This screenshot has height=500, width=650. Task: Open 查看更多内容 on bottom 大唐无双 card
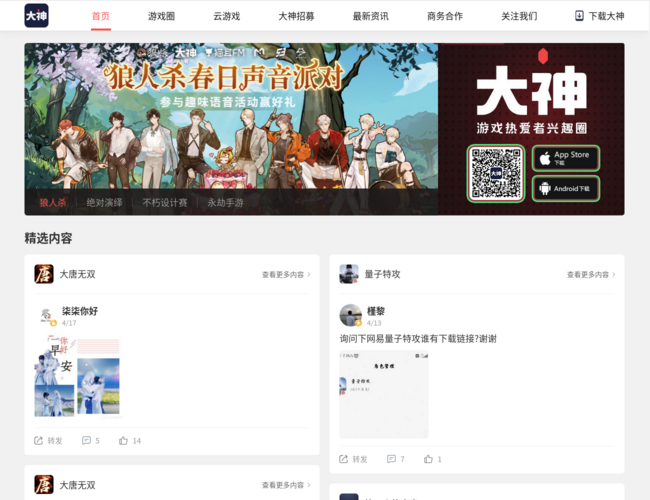[283, 485]
